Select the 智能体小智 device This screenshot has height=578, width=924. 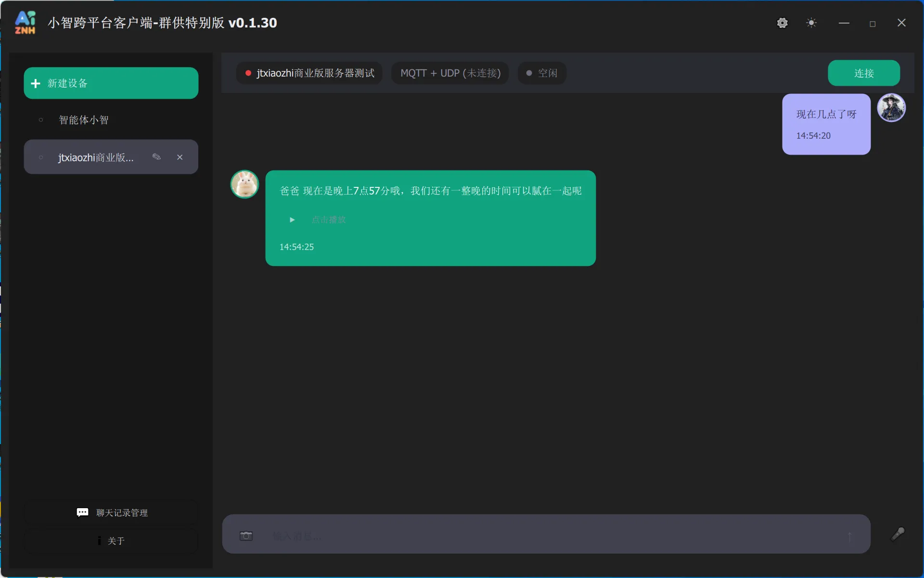pyautogui.click(x=84, y=120)
